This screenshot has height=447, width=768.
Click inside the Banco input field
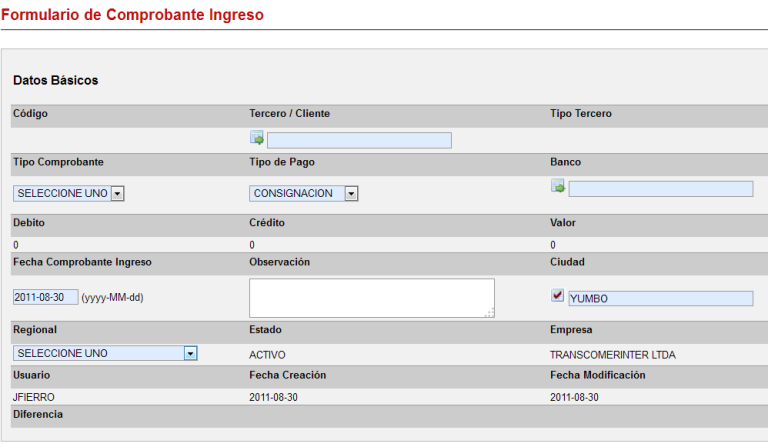[660, 188]
